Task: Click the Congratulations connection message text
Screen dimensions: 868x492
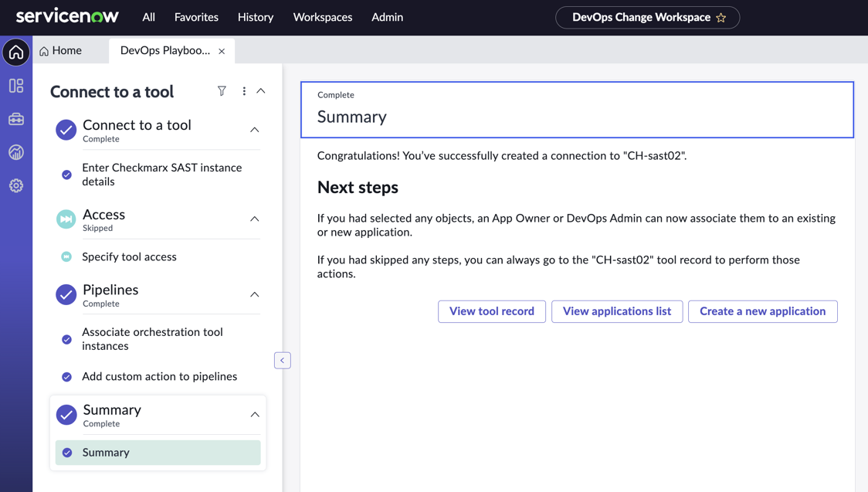Action: point(501,155)
